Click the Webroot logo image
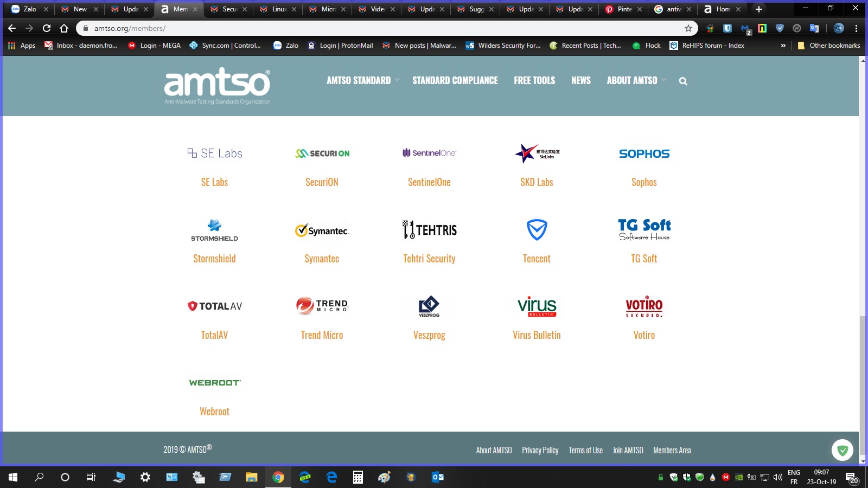The width and height of the screenshot is (868, 488). (215, 383)
